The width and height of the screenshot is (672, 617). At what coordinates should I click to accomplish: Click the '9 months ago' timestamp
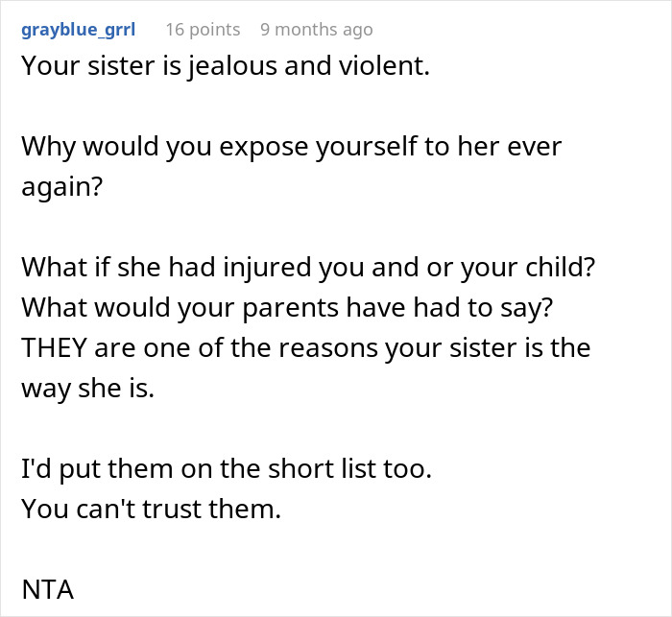pos(316,30)
